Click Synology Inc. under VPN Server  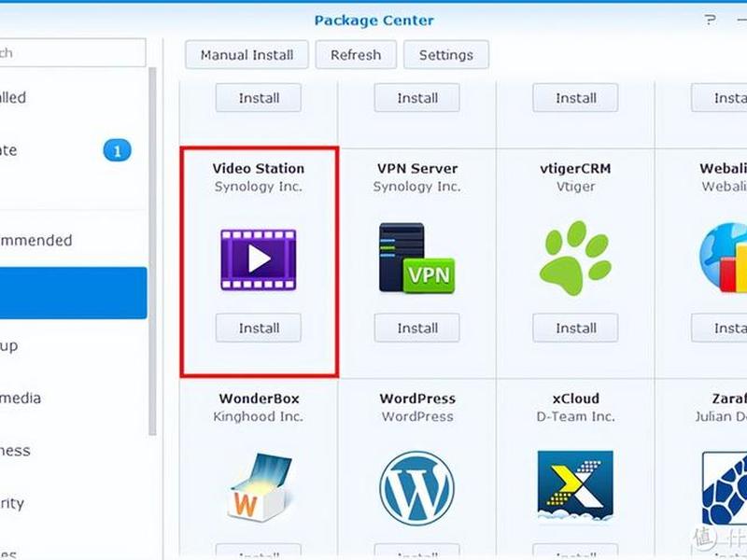[x=416, y=187]
